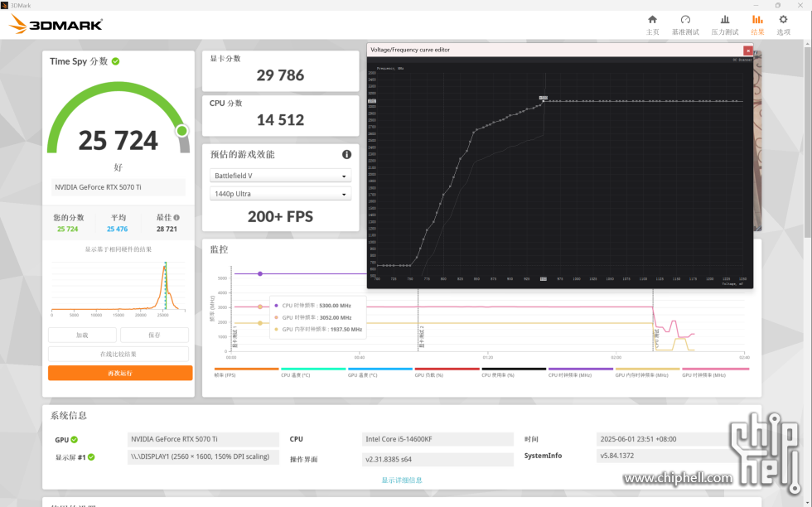Click the 操作界面 version v2.31.8385 s64
812x507 pixels.
coord(437,459)
